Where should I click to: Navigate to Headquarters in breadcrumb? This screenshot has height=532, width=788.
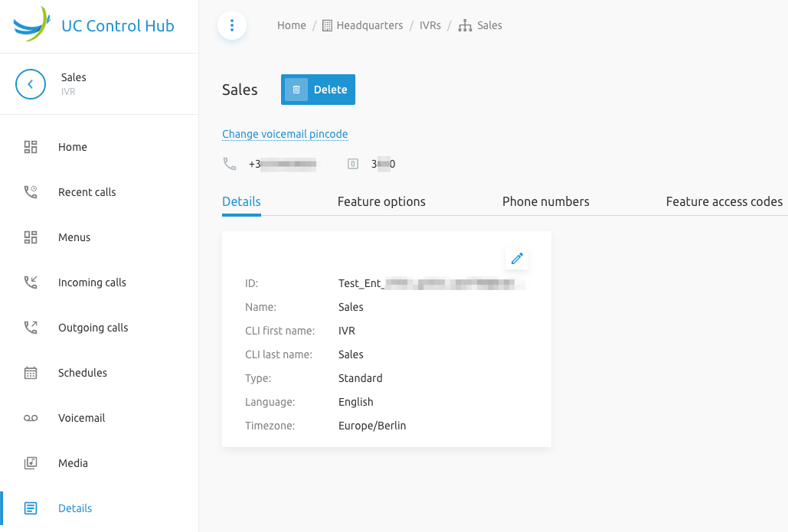point(369,25)
